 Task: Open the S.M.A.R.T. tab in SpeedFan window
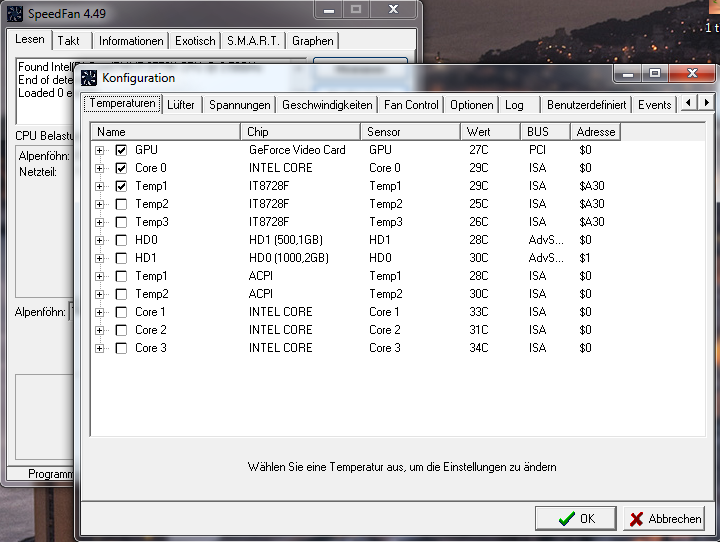click(253, 41)
